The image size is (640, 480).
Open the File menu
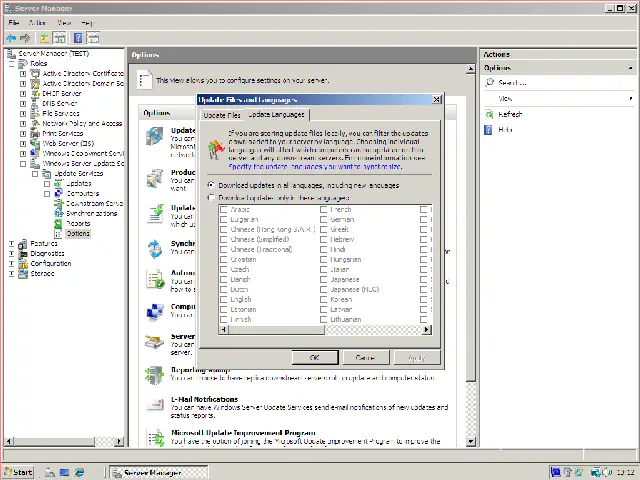14,22
